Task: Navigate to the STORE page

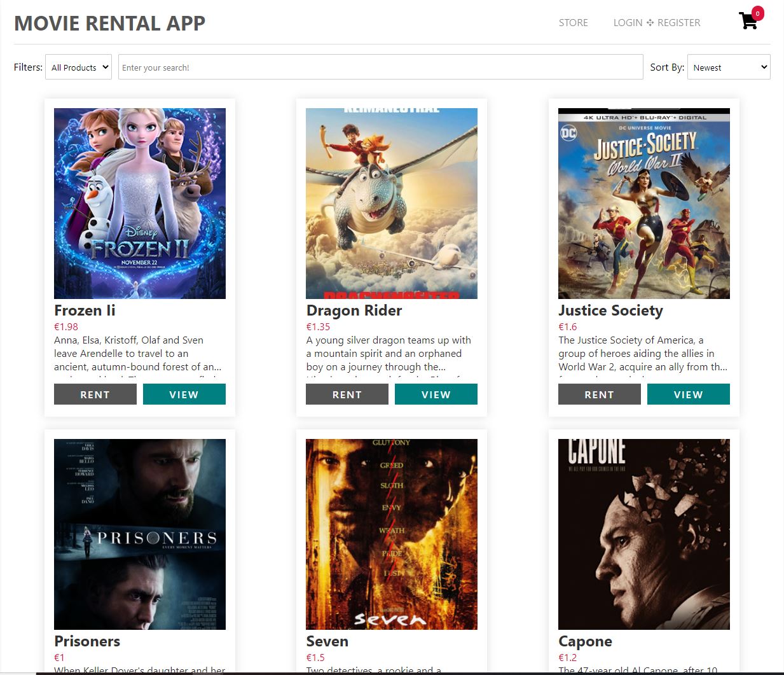Action: point(573,22)
